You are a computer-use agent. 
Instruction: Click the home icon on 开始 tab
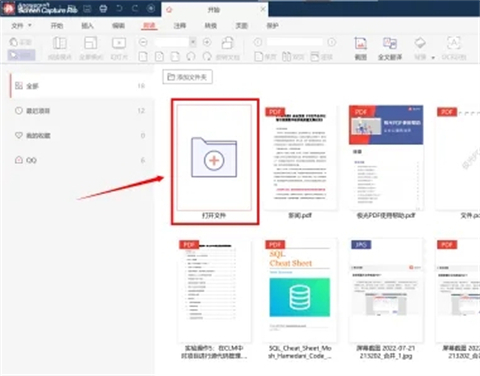click(169, 10)
